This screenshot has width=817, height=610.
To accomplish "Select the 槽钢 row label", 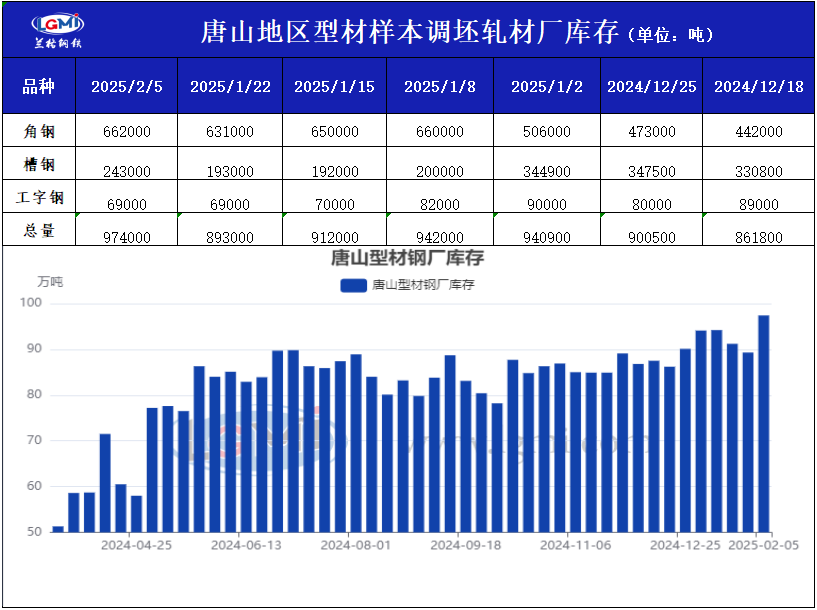I will click(x=38, y=163).
